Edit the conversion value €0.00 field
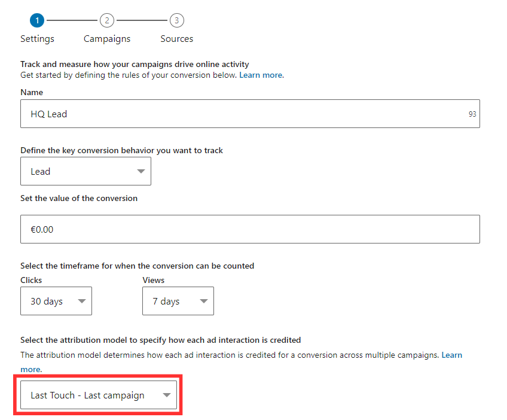Screen dimensions: 507x420 click(x=250, y=229)
